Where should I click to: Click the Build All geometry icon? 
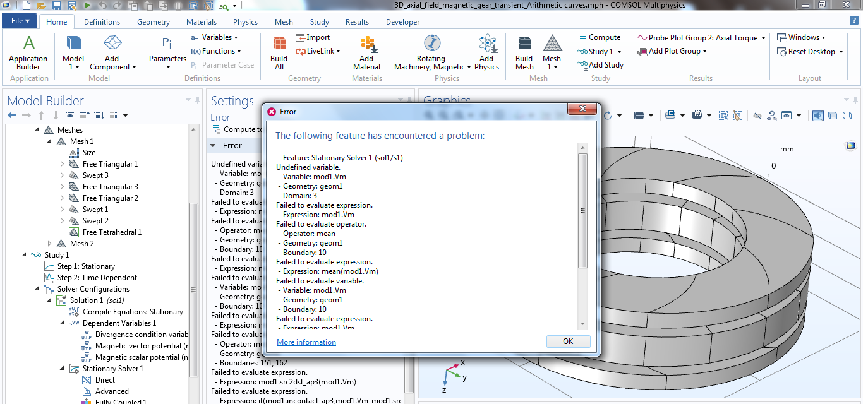tap(279, 45)
